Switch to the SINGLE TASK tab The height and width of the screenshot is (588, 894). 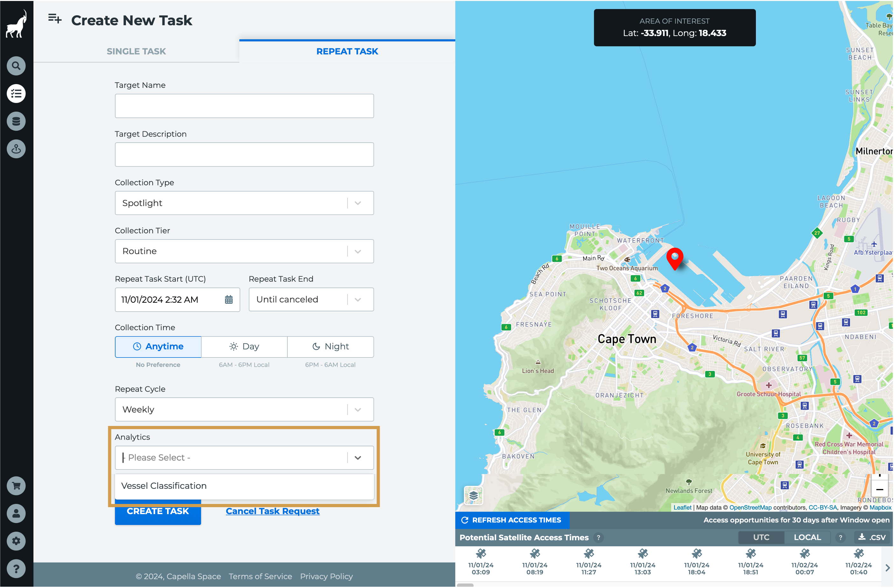pyautogui.click(x=136, y=52)
